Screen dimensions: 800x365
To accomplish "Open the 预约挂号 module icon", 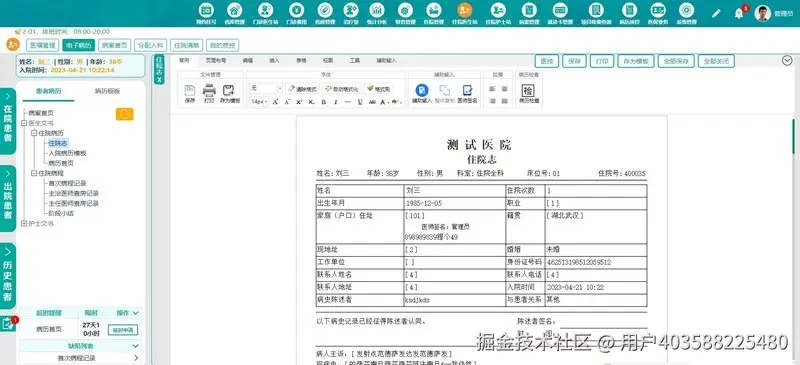I will click(x=206, y=10).
